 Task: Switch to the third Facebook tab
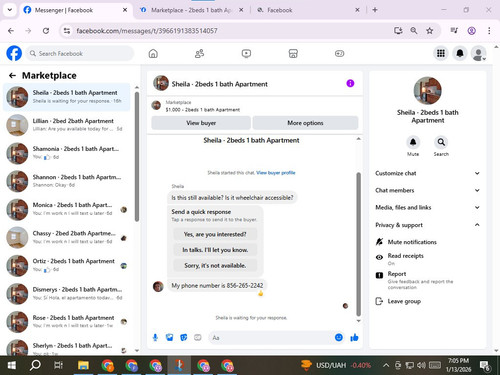click(x=307, y=10)
